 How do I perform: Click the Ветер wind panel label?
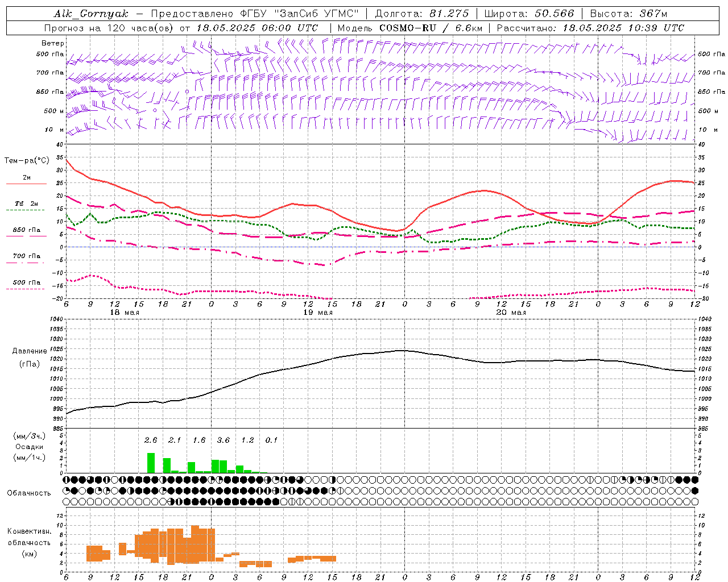53,43
